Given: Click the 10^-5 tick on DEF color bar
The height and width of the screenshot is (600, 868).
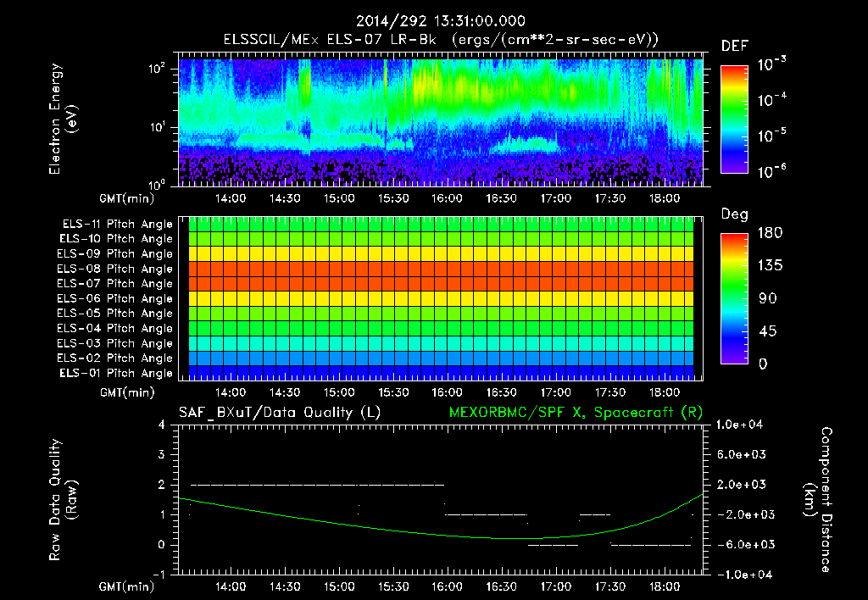Looking at the screenshot, I should tap(771, 136).
